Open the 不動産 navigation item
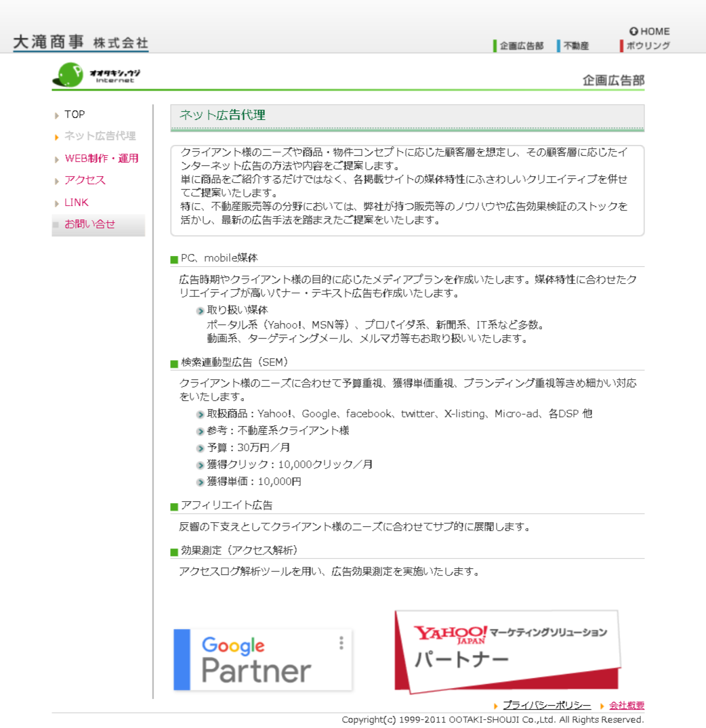 (x=573, y=45)
